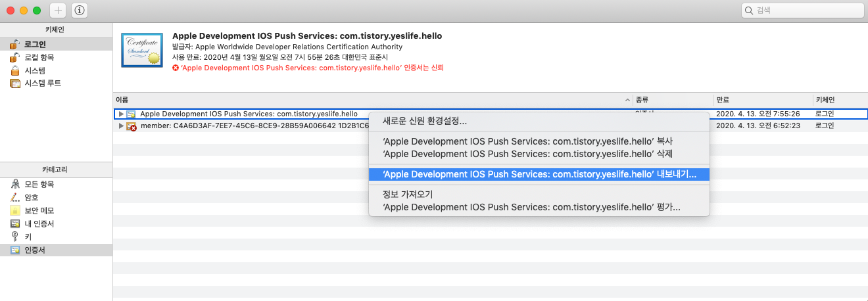Click the info button in toolbar
The image size is (868, 301).
click(80, 11)
